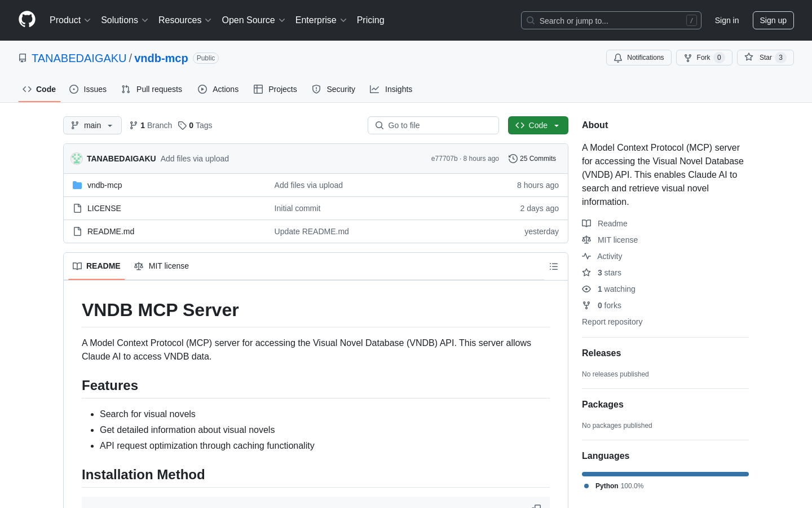Open the green Code dropdown button
This screenshot has height=508, width=812.
(538, 125)
